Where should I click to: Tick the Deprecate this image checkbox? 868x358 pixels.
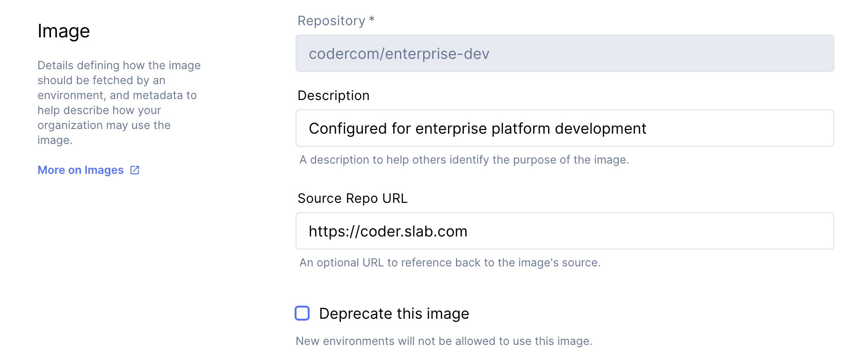point(302,313)
